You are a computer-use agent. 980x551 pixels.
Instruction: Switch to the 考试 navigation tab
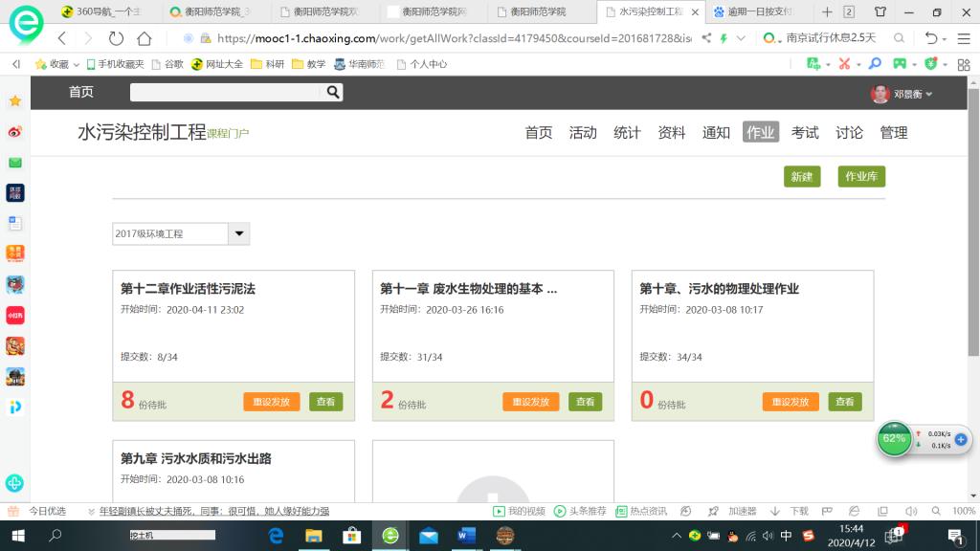point(805,133)
